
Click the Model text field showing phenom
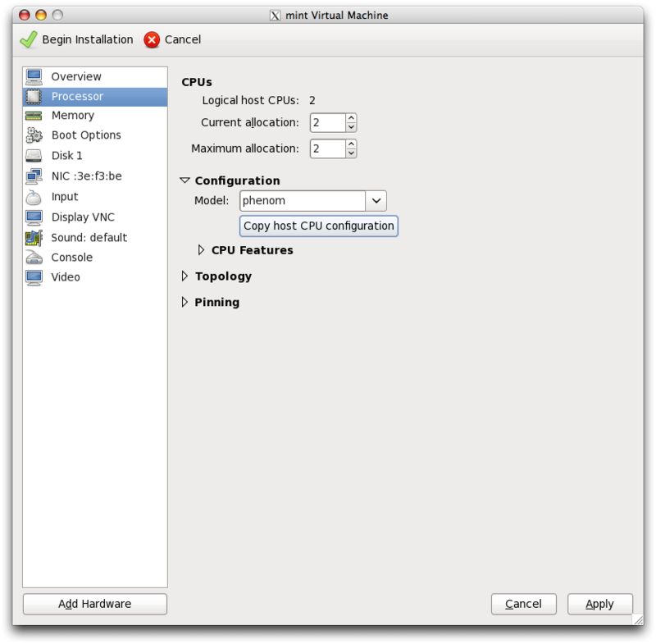pyautogui.click(x=303, y=201)
